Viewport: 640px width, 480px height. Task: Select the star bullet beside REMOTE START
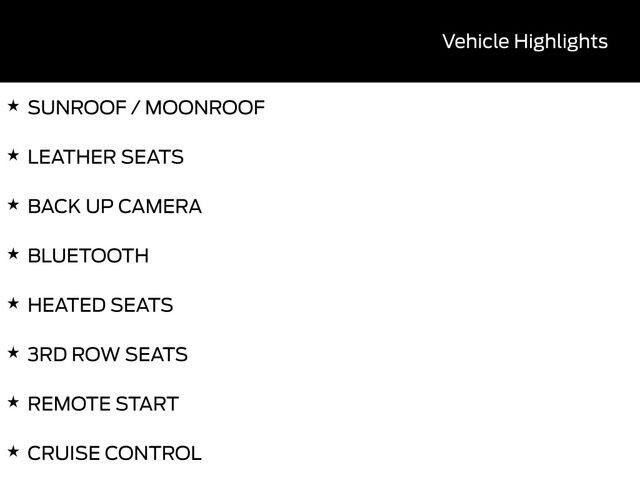(13, 402)
